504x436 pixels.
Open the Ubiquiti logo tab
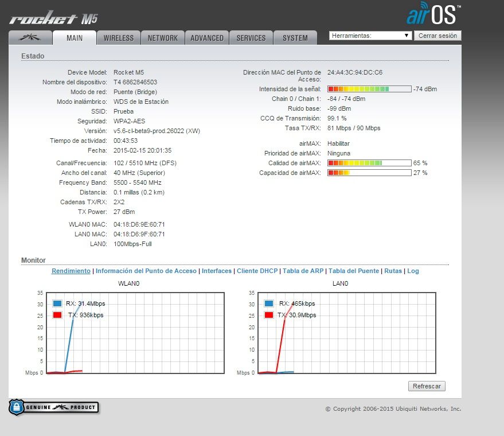point(30,38)
